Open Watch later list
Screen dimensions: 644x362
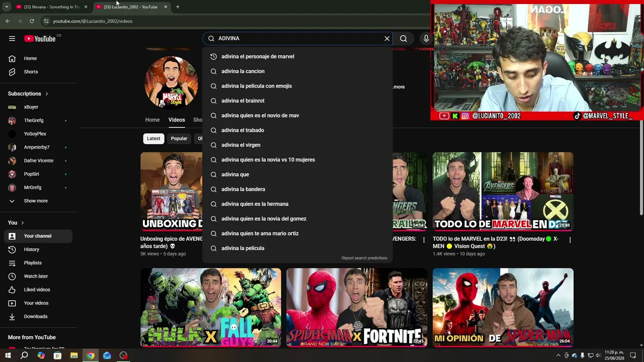click(x=38, y=276)
